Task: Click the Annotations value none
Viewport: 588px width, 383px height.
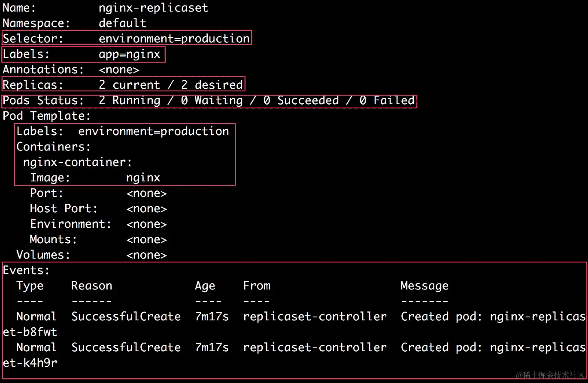Action: pos(119,69)
